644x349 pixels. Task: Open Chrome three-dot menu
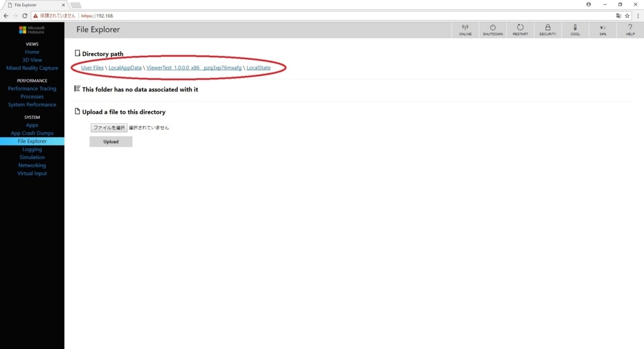(638, 16)
